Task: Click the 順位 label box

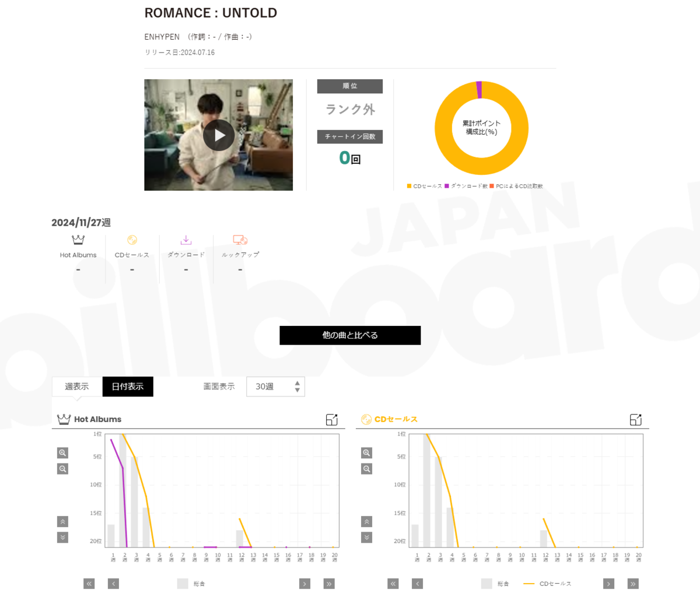Action: 350,86
